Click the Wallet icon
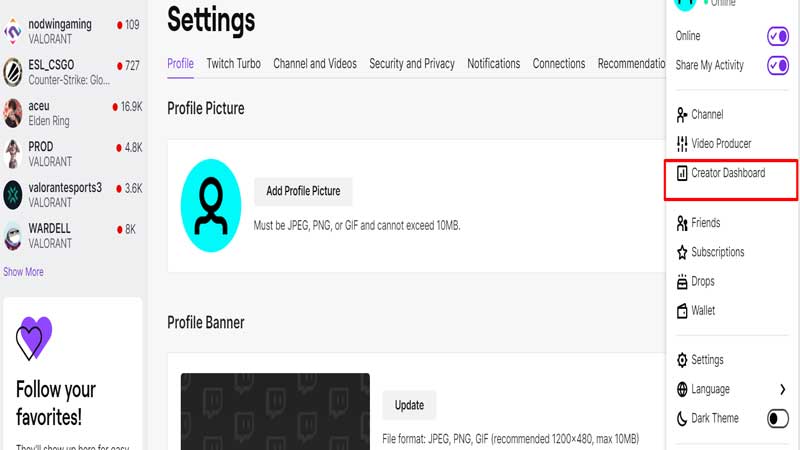This screenshot has width=800, height=450. (682, 311)
